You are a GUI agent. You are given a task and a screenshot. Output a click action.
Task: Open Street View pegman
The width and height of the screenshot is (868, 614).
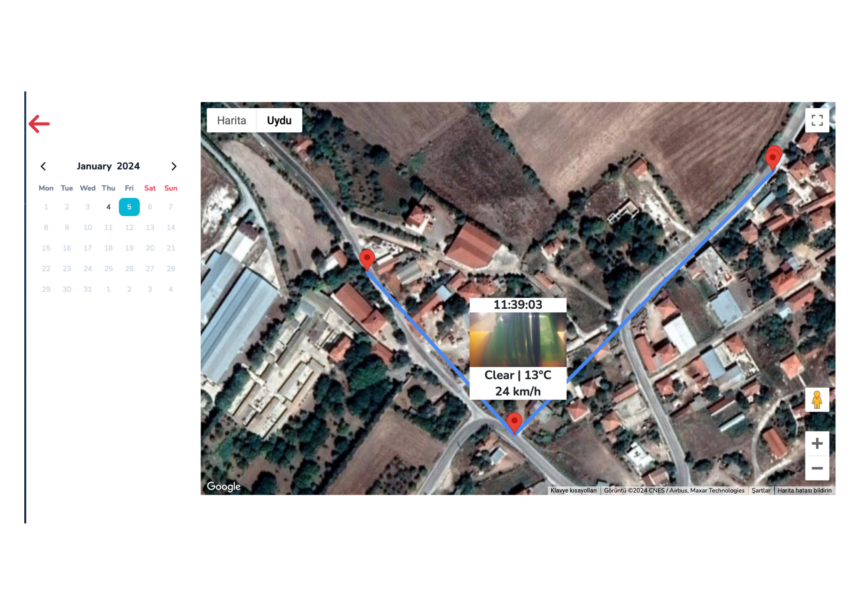(x=817, y=399)
